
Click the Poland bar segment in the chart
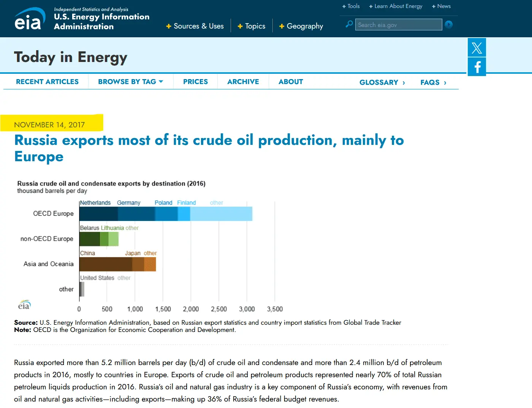click(166, 214)
